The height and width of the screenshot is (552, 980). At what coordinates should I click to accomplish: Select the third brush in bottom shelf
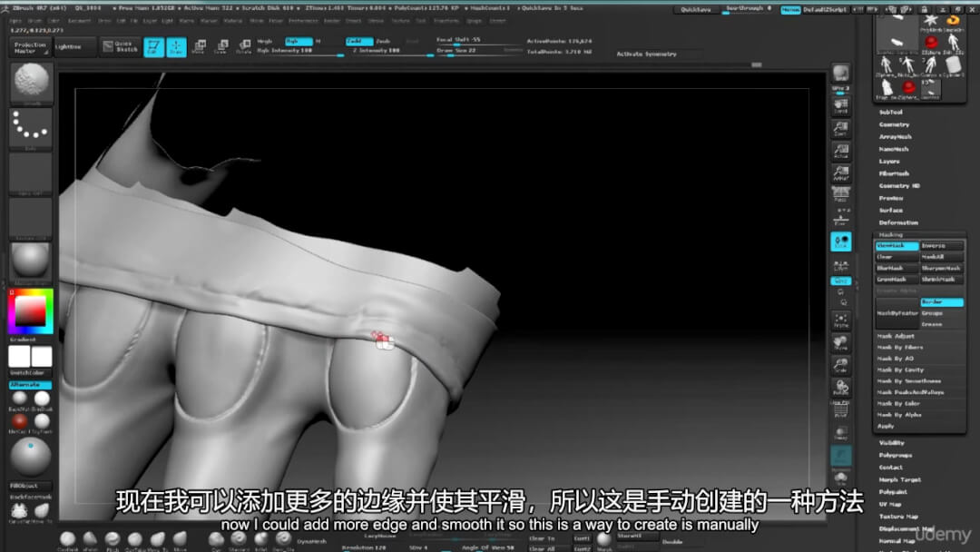click(x=113, y=539)
